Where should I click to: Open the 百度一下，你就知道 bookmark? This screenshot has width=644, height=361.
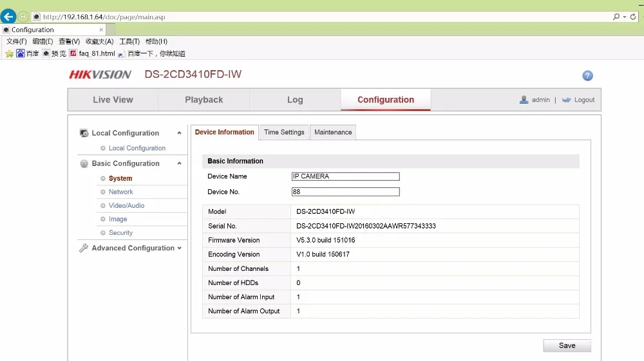[151, 54]
